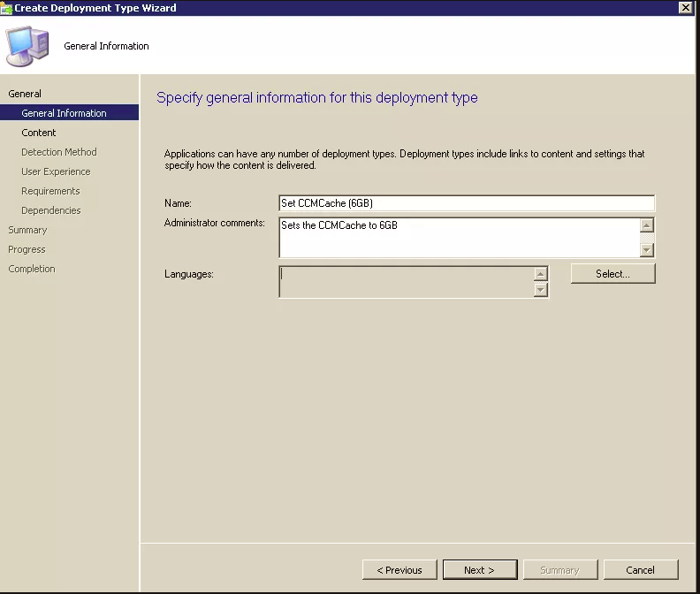Click the Languages box up arrow
Screen dimensions: 700x594
tap(541, 274)
